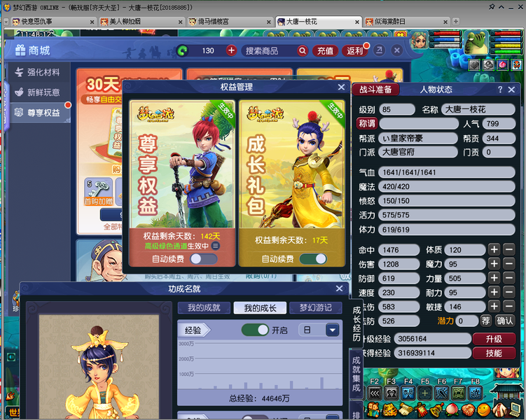Open the 美人柳如烟 window tab

141,22
